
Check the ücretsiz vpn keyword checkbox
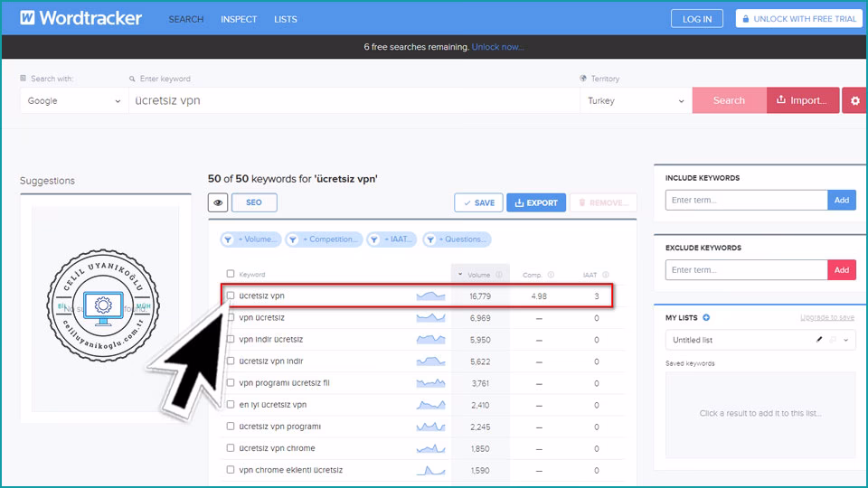[231, 296]
